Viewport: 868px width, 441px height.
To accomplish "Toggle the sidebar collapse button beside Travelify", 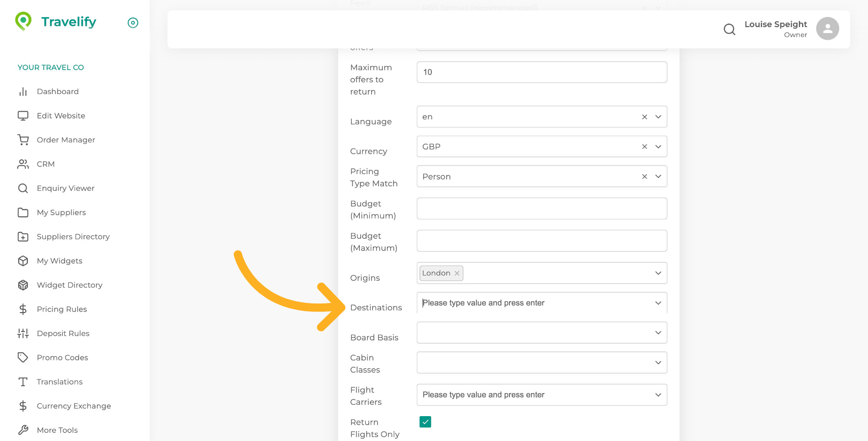I will click(132, 23).
